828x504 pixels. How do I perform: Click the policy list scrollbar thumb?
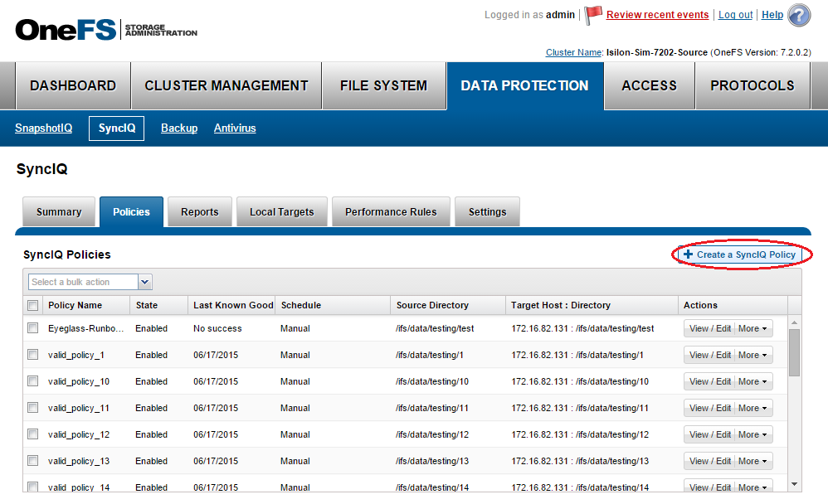794,352
